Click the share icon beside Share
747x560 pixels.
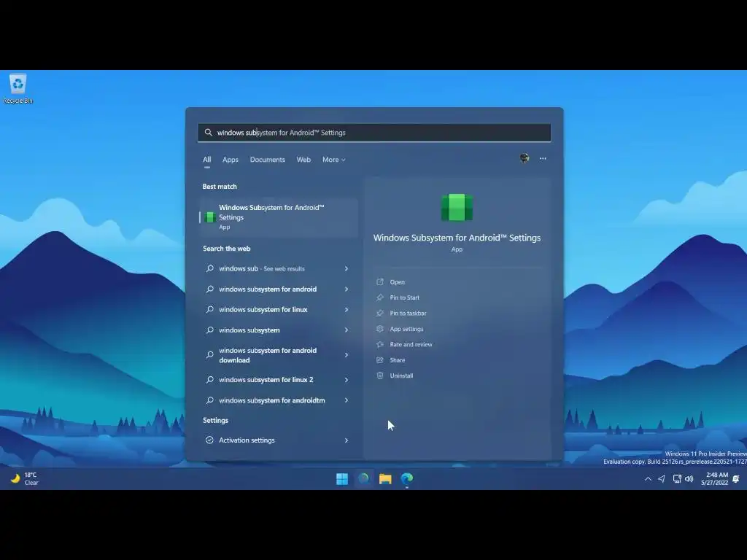[379, 360]
